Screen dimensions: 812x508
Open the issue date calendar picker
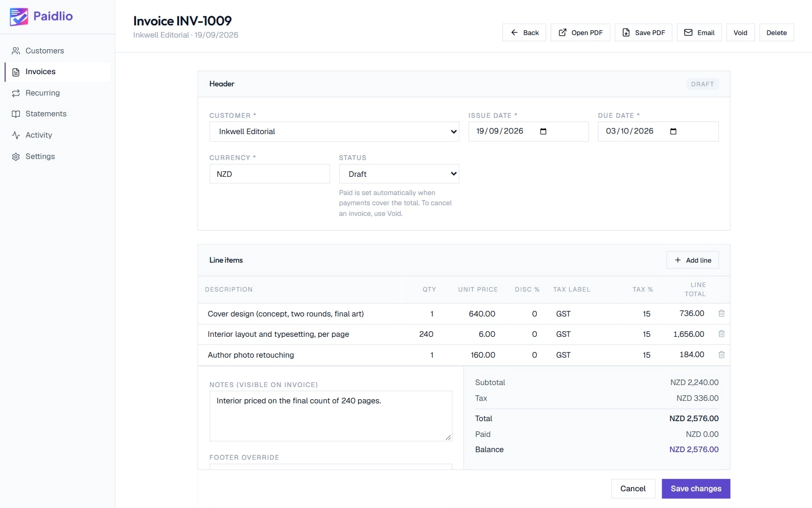pos(543,132)
